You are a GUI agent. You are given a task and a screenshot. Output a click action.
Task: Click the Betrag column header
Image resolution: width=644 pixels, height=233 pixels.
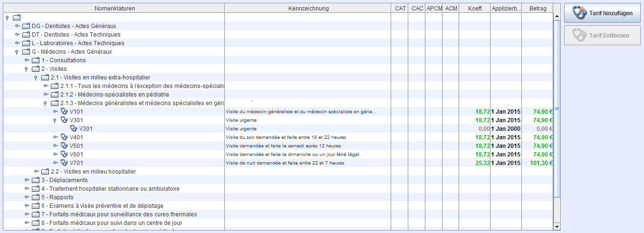tap(538, 9)
